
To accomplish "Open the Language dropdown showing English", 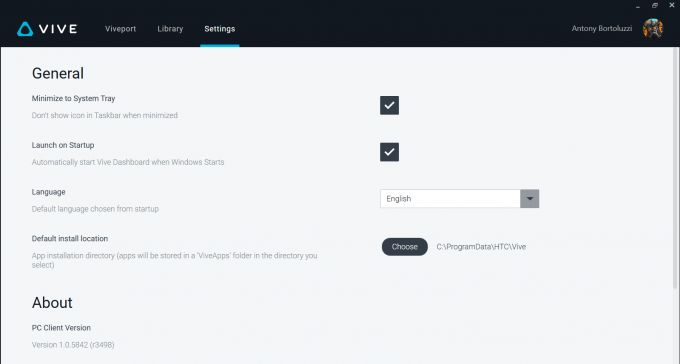I will (459, 199).
